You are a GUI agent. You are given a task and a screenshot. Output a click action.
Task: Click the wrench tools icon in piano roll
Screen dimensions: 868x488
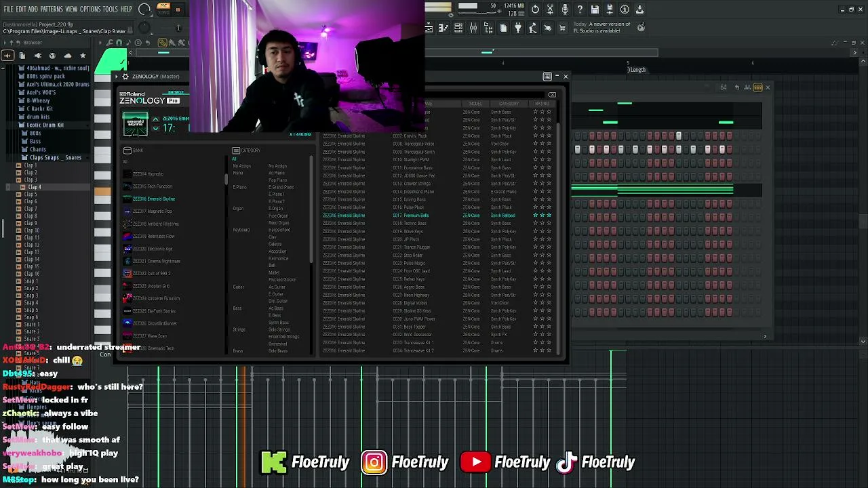(109, 43)
